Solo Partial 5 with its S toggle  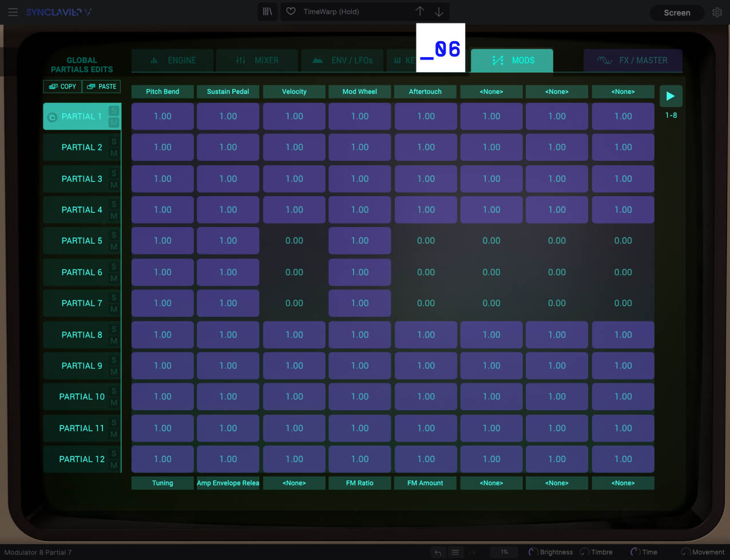113,235
